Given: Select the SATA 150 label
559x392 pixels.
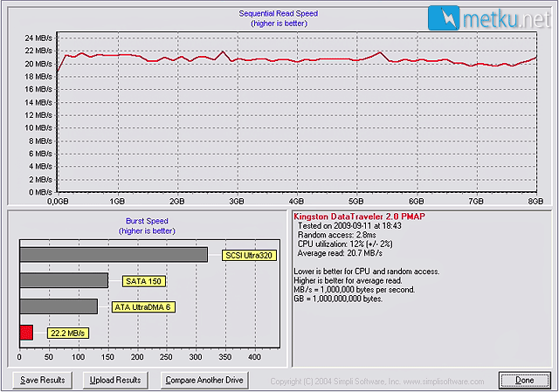Looking at the screenshot, I should [143, 281].
